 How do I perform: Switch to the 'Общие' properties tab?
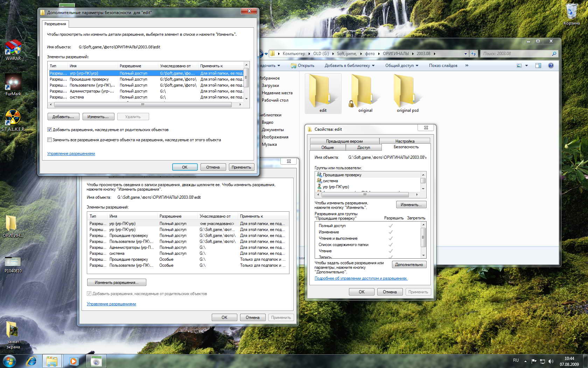328,148
